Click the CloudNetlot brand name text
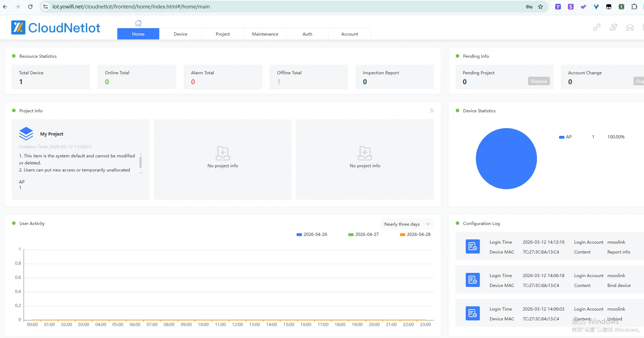The image size is (644, 338). click(64, 28)
